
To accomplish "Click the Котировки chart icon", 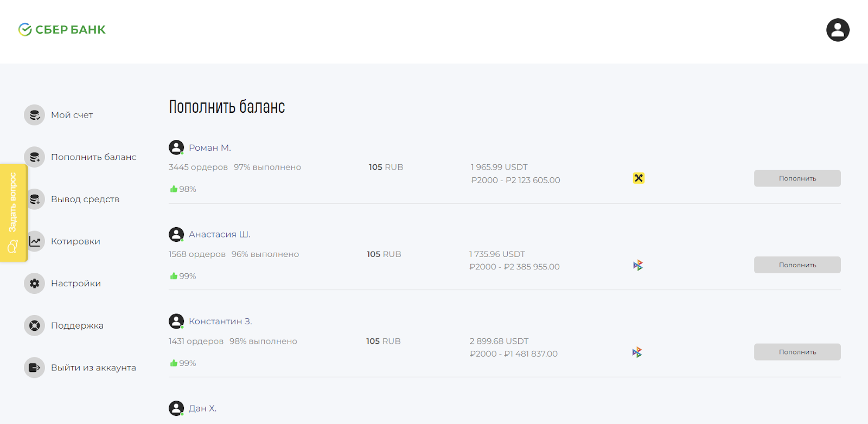I will pyautogui.click(x=35, y=241).
